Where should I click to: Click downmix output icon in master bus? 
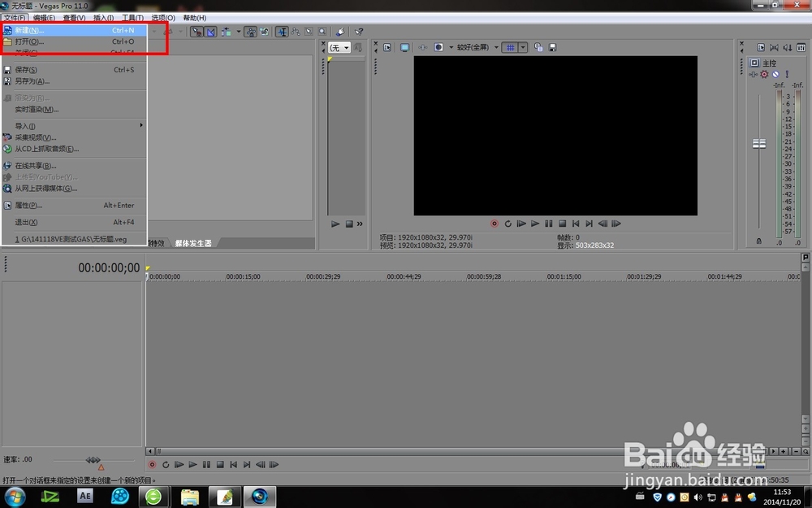click(x=774, y=48)
